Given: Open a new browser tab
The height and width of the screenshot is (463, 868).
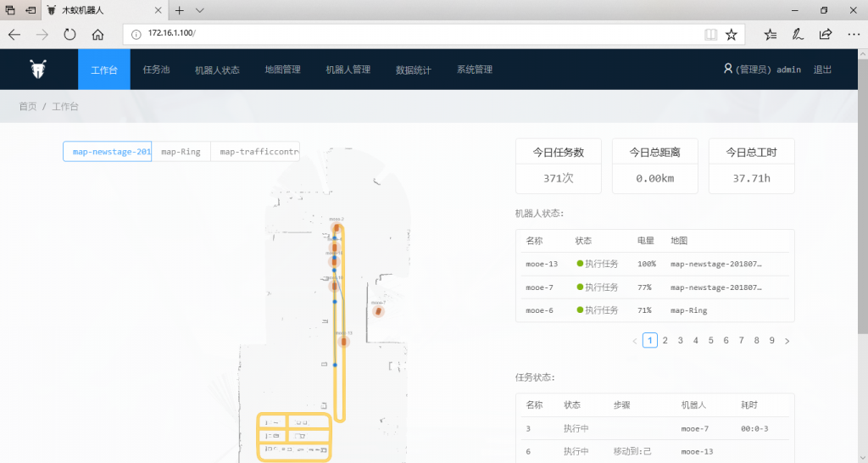Looking at the screenshot, I should click(x=179, y=10).
